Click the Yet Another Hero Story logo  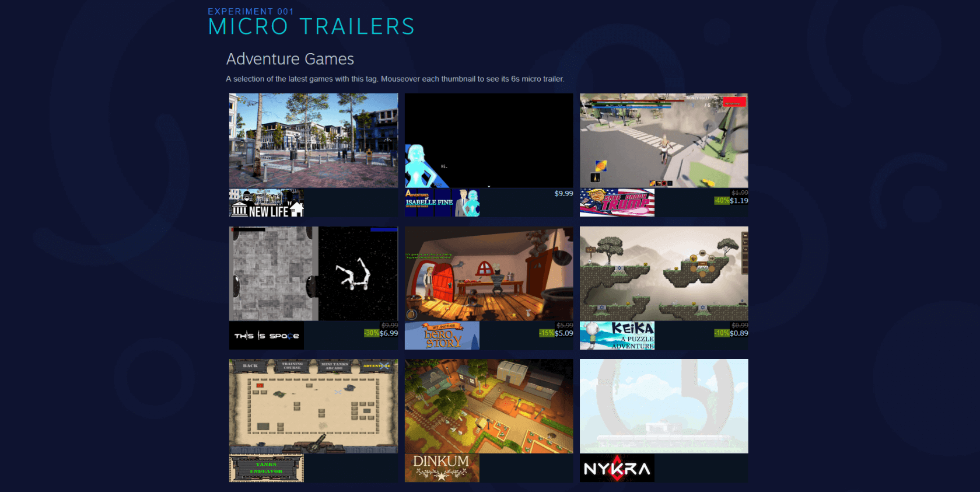coord(442,336)
